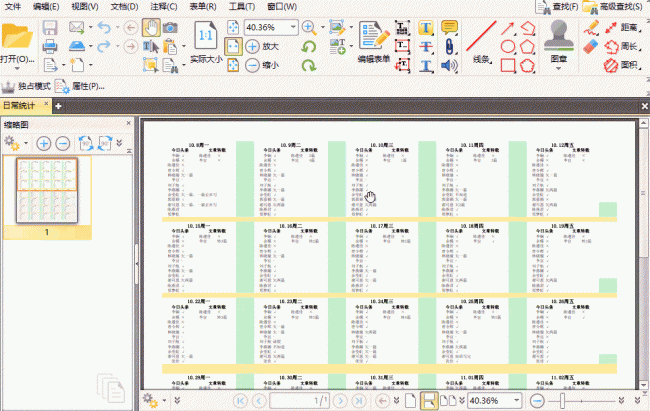
Task: Open 高级查找(S) advanced search
Action: [613, 7]
